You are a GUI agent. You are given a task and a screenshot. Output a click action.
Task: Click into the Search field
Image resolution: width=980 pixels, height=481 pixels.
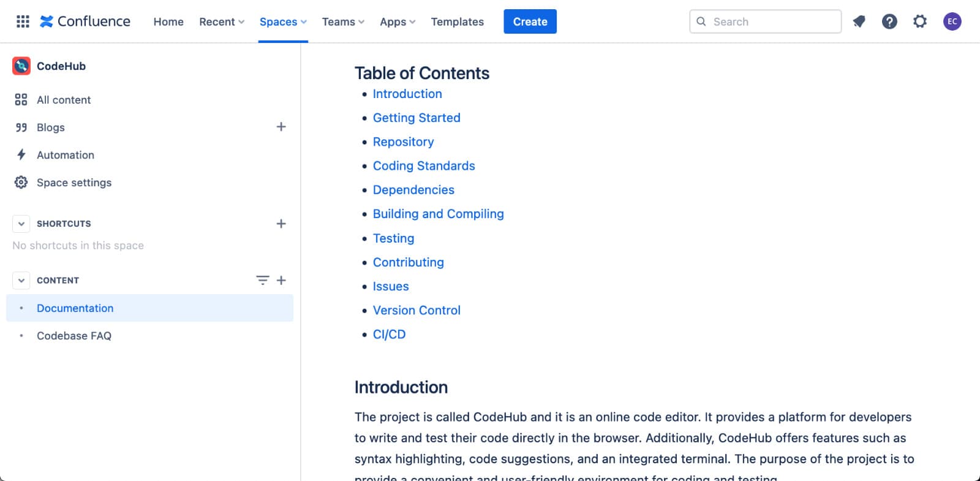click(x=772, y=21)
